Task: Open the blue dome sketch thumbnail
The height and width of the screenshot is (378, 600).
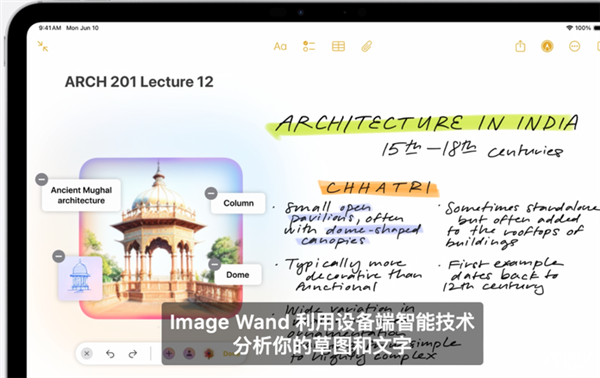Action: (80, 279)
